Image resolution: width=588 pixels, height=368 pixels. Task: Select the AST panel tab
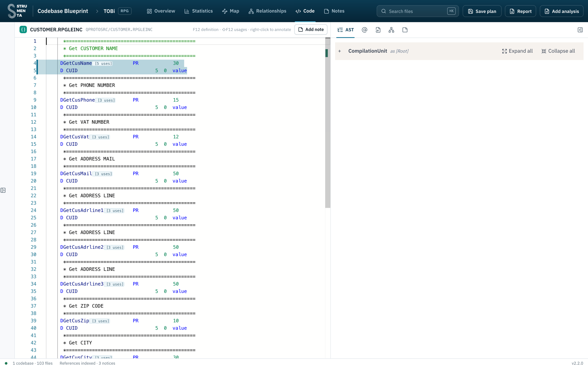tap(345, 30)
